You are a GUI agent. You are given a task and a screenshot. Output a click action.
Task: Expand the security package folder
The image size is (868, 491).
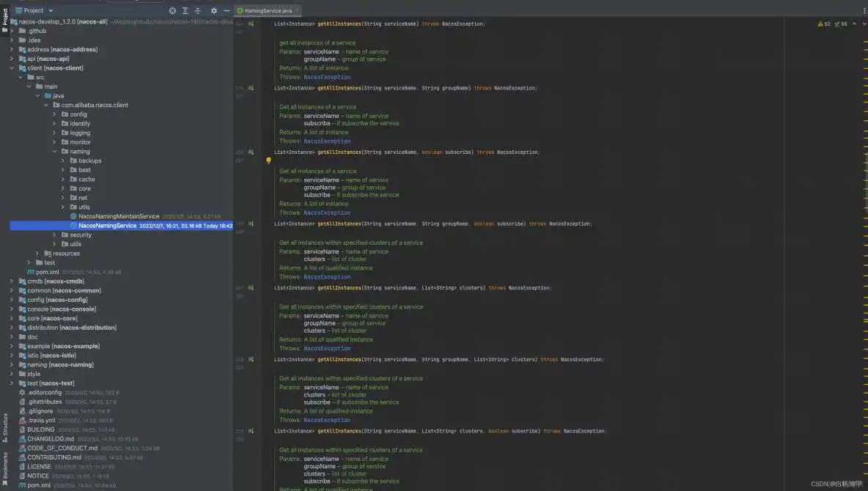coord(54,235)
